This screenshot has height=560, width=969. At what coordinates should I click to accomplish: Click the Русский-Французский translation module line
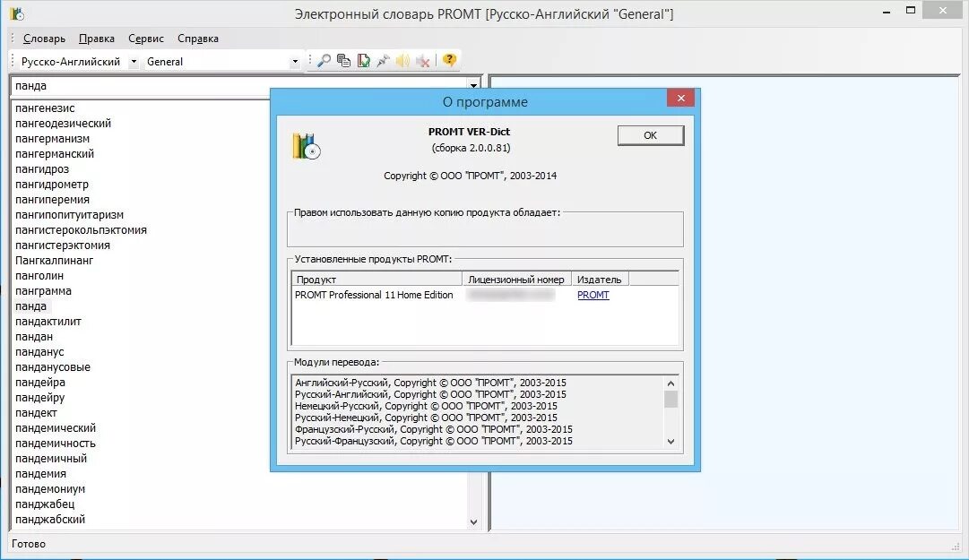[434, 441]
